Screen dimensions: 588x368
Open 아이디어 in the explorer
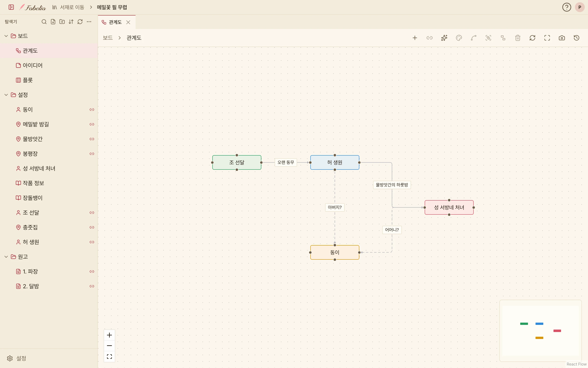point(49,65)
